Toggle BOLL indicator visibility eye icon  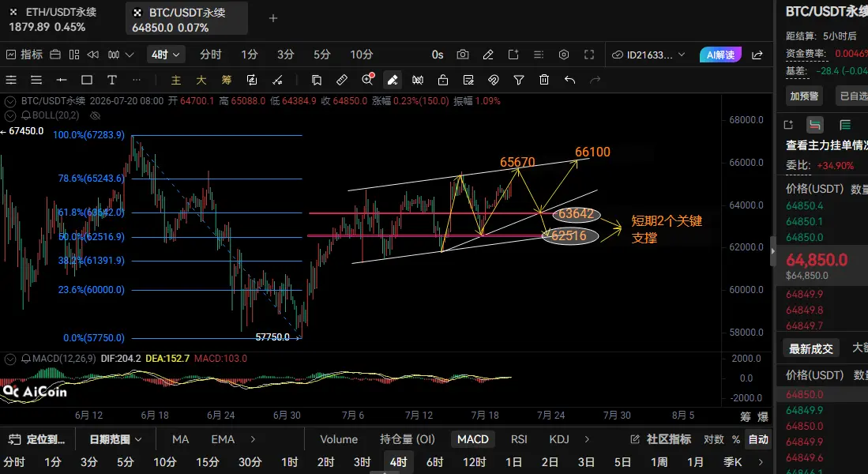coord(96,115)
